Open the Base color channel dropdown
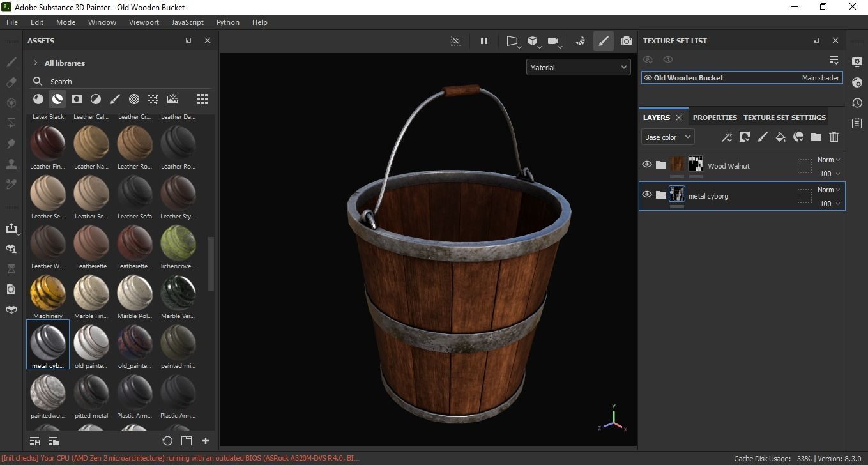This screenshot has height=465, width=868. click(667, 137)
